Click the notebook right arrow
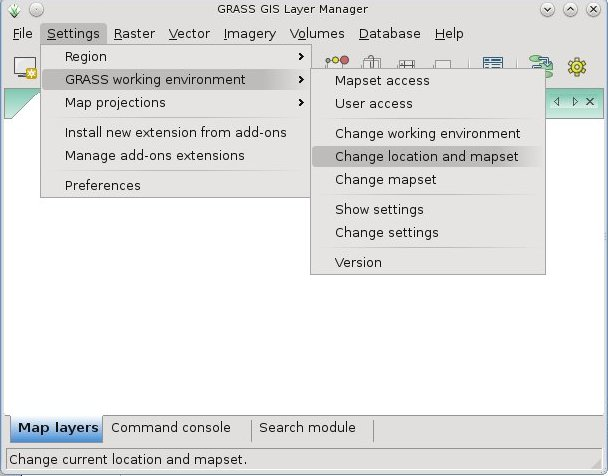Screen dimensions: 608x476 [x=575, y=102]
